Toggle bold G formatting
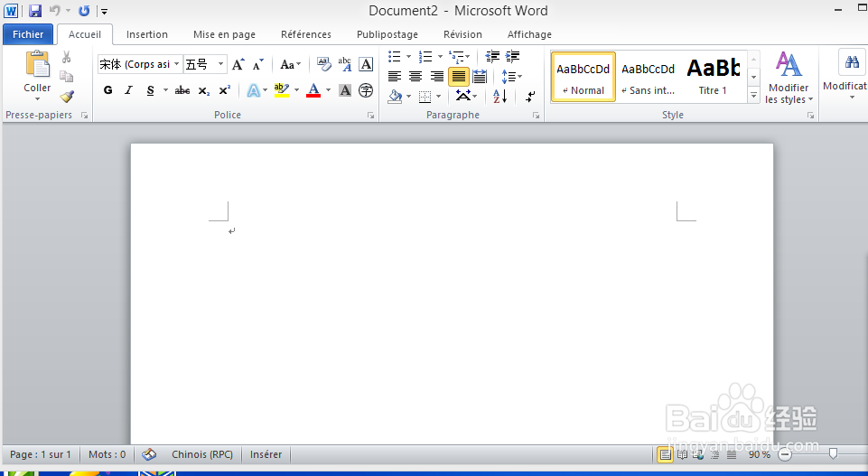 coord(108,90)
